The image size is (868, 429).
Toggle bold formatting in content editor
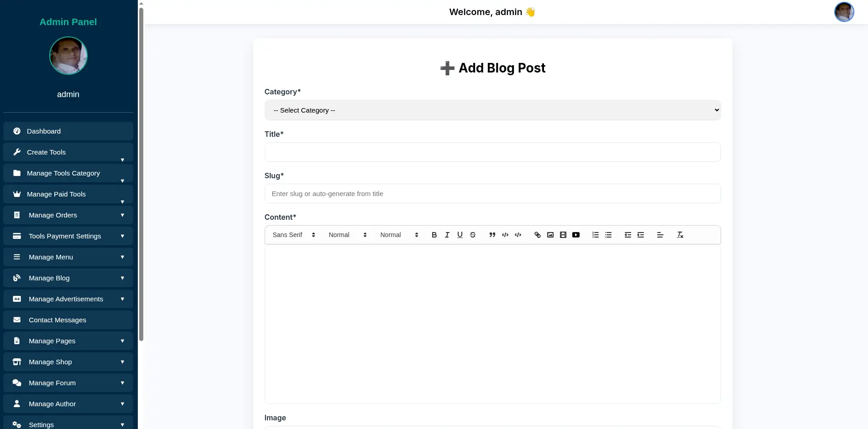434,235
